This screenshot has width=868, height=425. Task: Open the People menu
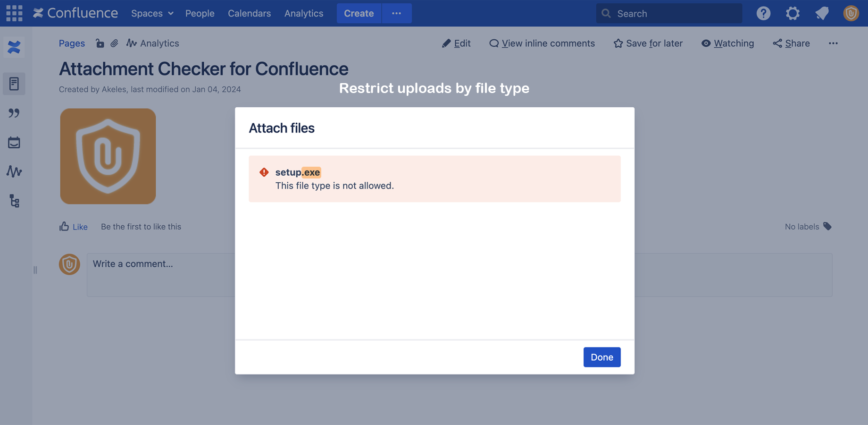[x=200, y=14]
